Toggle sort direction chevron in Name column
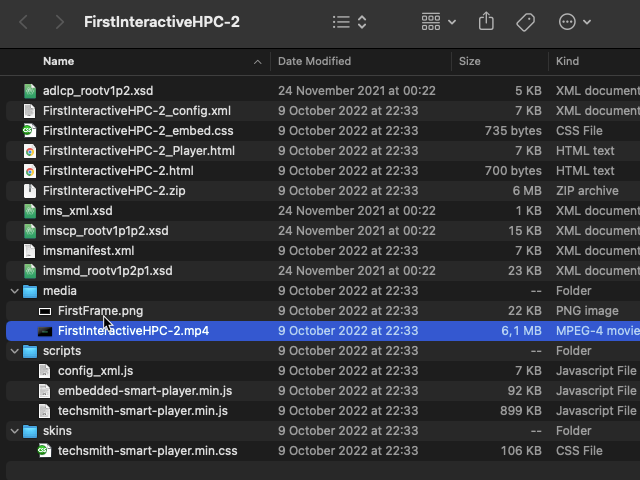Screen dimensions: 640x480 [258, 62]
